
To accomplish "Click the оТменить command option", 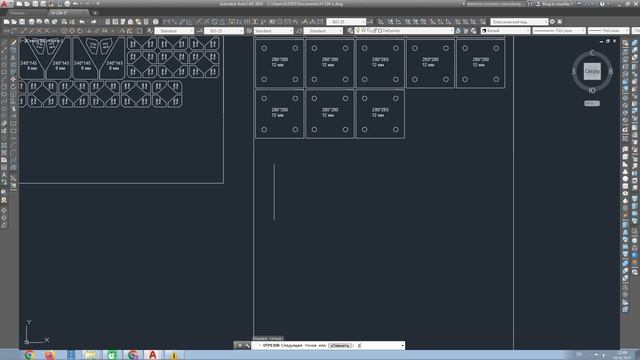I will pyautogui.click(x=340, y=345).
